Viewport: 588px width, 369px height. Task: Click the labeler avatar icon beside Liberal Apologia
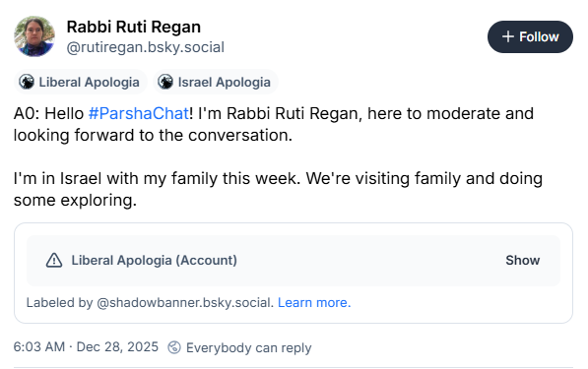tap(27, 82)
